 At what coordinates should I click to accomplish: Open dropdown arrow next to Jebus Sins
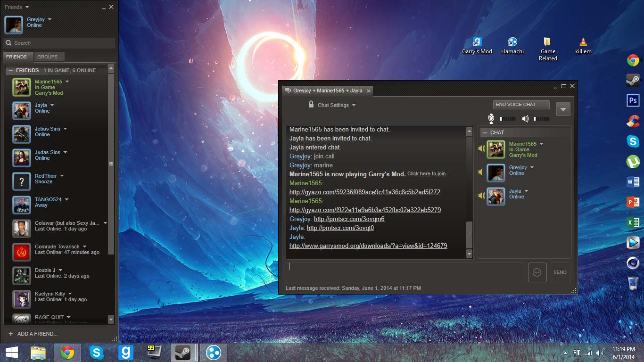[65, 129]
